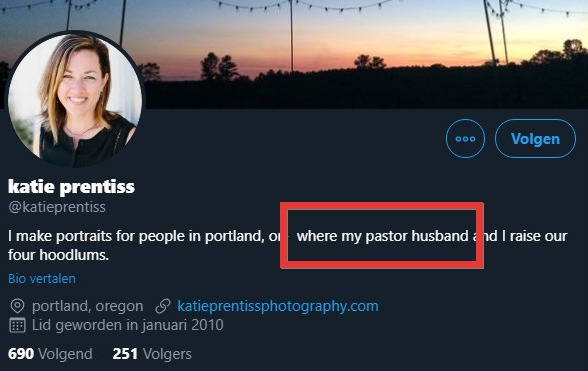Click Lid geworden in januari 2010
The width and height of the screenshot is (588, 371).
pos(128,325)
